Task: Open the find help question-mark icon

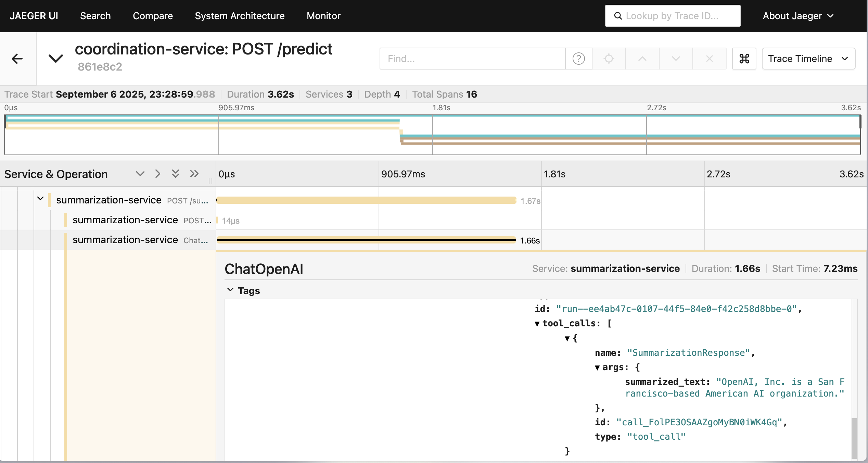Action: coord(578,59)
